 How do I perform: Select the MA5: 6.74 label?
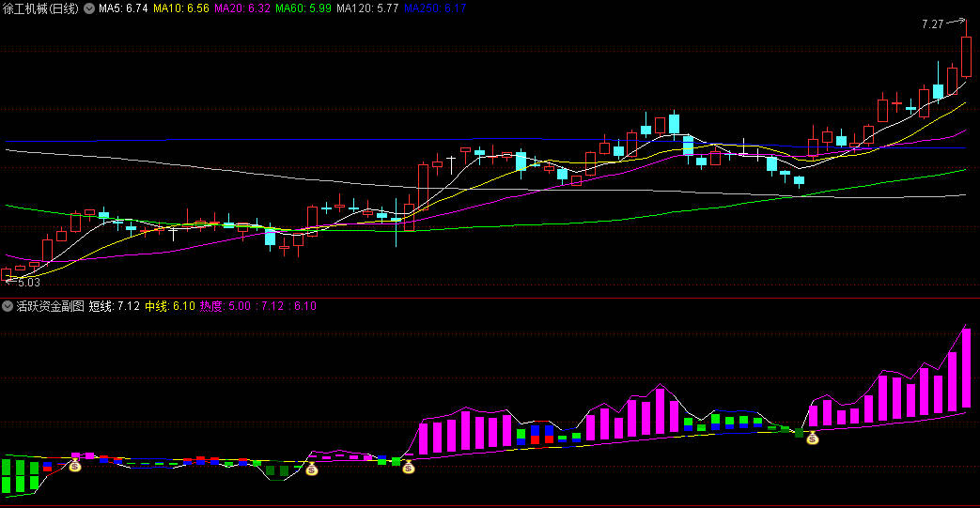pyautogui.click(x=123, y=8)
